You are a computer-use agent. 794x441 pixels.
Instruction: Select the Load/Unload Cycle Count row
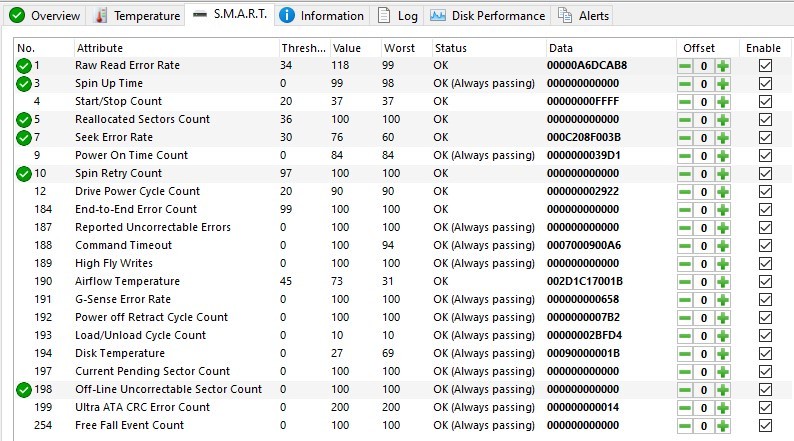[140, 336]
